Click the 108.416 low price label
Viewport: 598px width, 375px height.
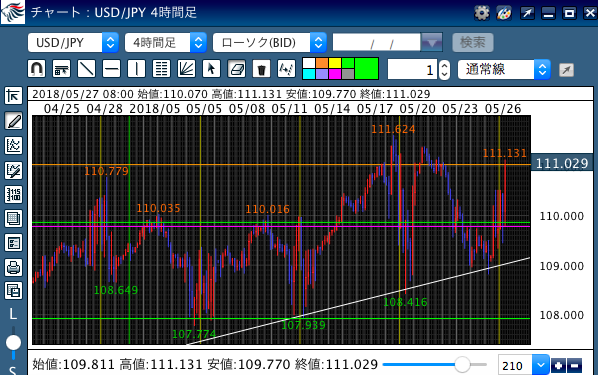405,302
